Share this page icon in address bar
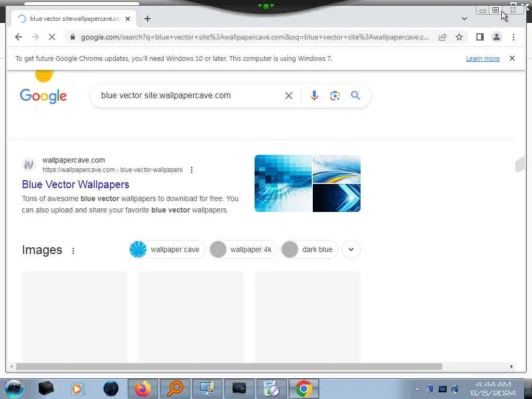The width and height of the screenshot is (532, 399). (x=443, y=37)
